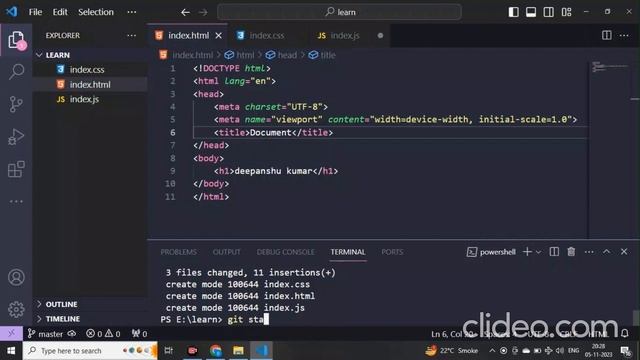
Task: Maximize the panel size chevron
Action: (607, 251)
